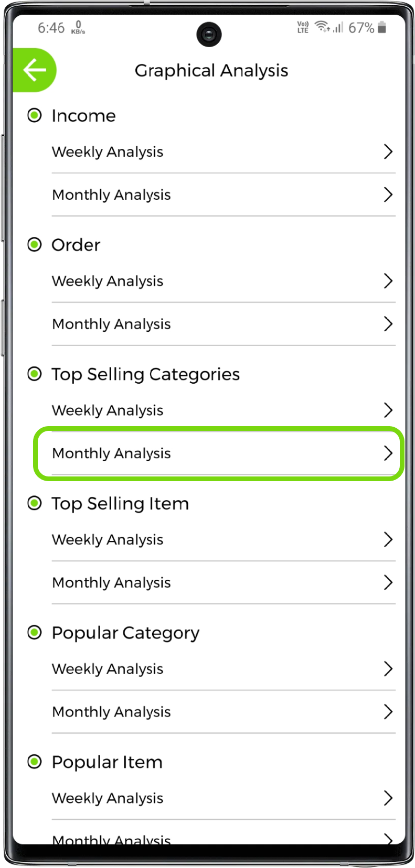Tap the VoLTE indicator icon
The height and width of the screenshot is (868, 415).
click(x=303, y=27)
